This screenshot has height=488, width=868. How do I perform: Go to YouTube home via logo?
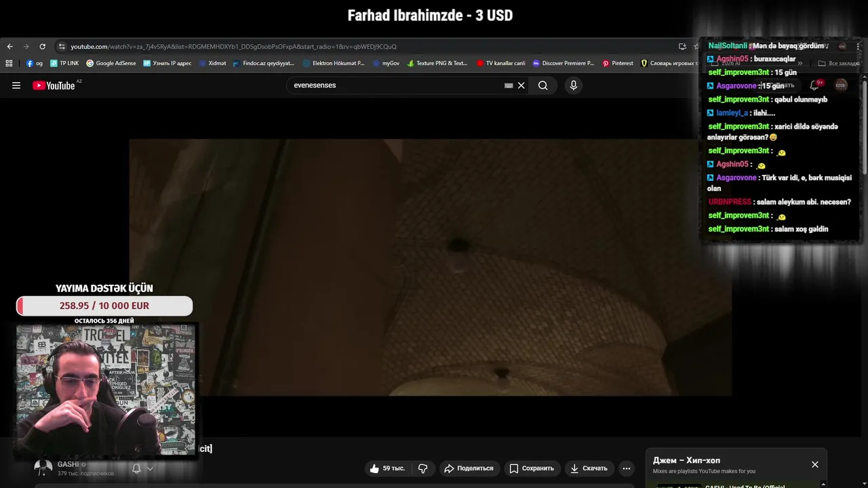[54, 85]
